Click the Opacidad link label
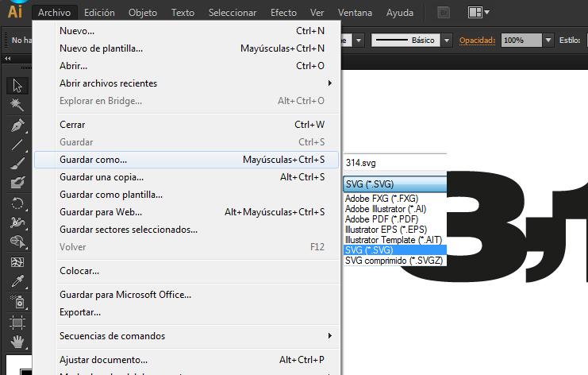The width and height of the screenshot is (588, 375). pos(477,41)
